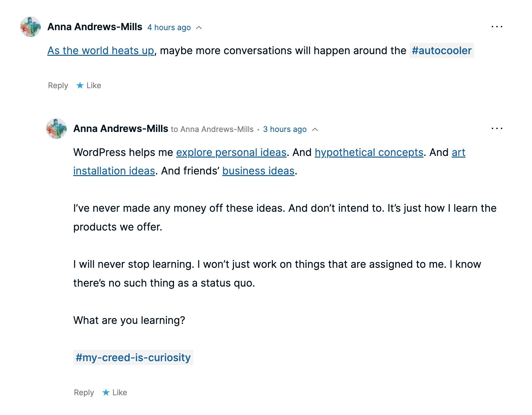
Task: Open the ellipsis menu on the first comment
Action: [497, 27]
